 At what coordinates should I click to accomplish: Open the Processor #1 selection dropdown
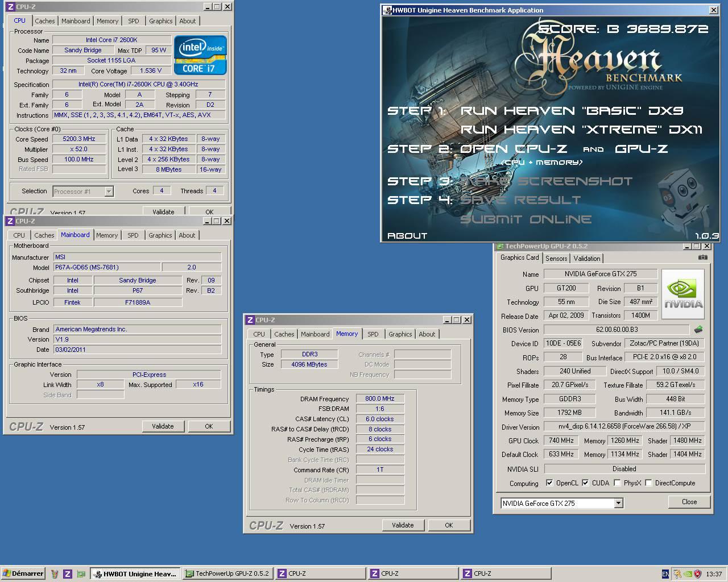[x=109, y=192]
